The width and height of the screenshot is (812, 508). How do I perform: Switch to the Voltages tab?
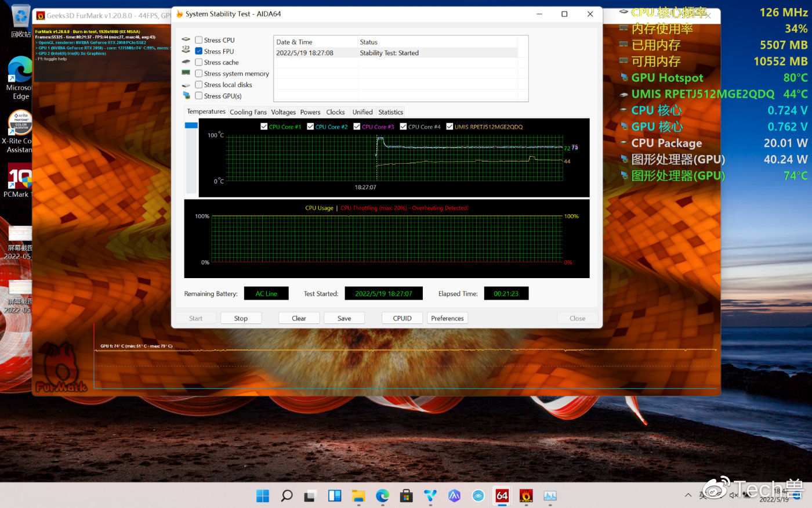(x=283, y=112)
